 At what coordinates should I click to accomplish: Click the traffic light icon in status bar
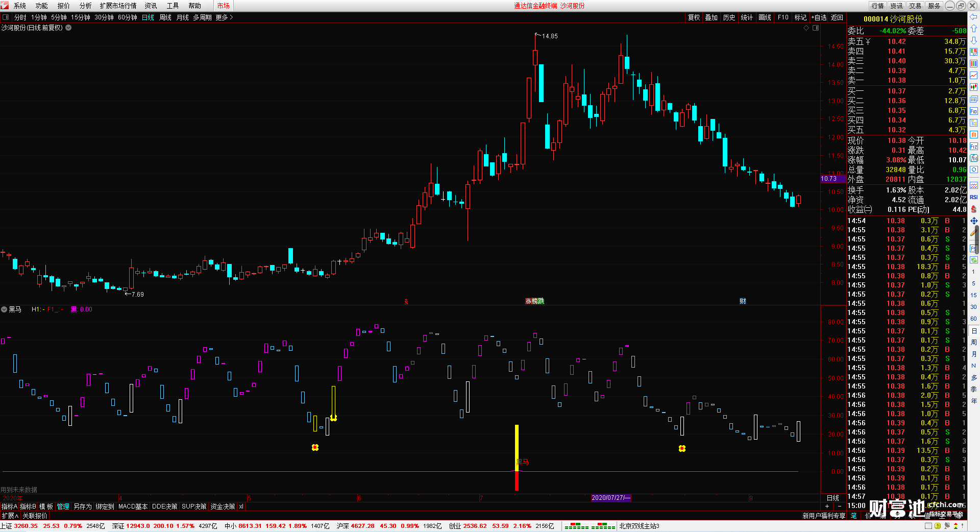(955, 526)
